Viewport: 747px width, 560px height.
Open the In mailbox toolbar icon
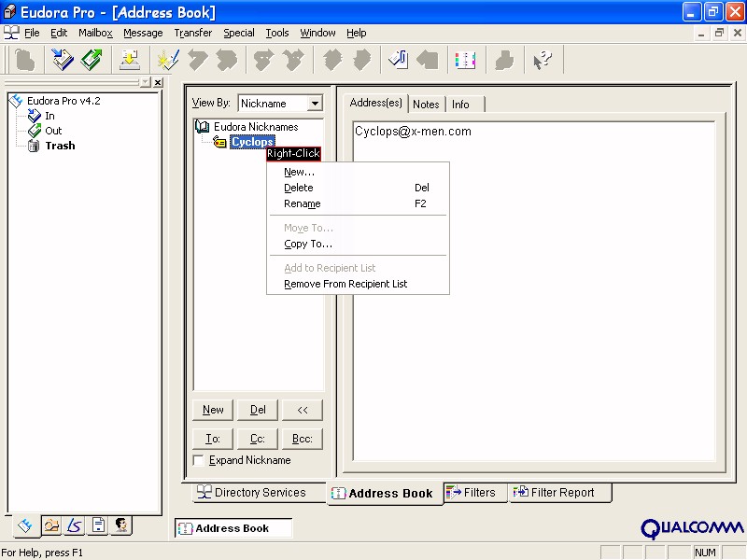(63, 61)
